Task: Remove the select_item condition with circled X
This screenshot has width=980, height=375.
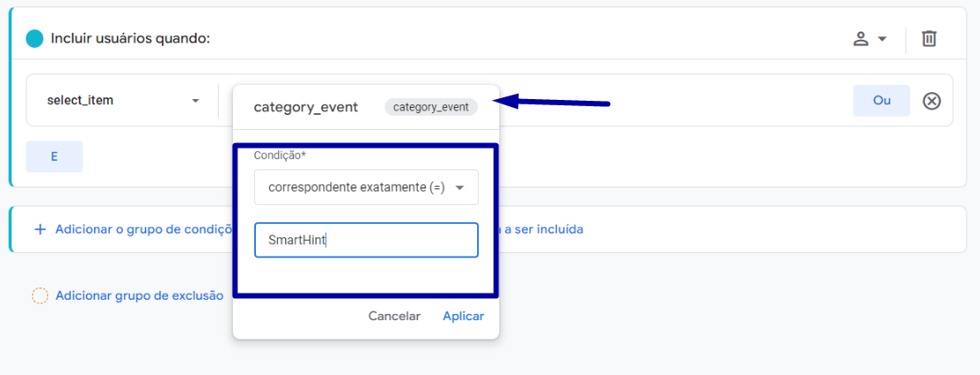Action: tap(932, 101)
